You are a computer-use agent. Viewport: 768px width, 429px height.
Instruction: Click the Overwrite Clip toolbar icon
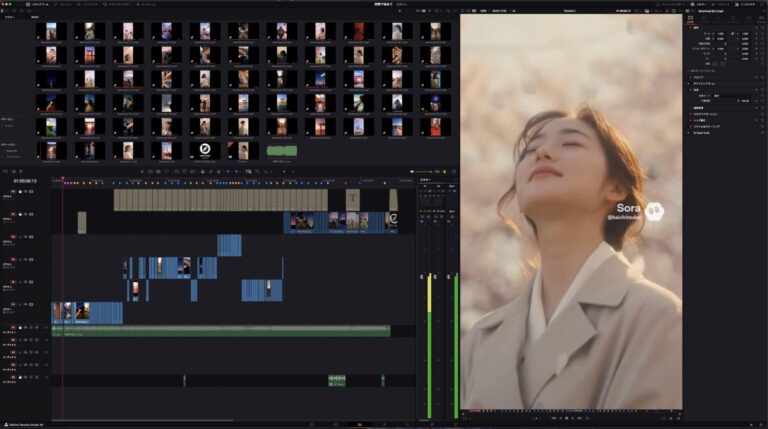[x=185, y=171]
